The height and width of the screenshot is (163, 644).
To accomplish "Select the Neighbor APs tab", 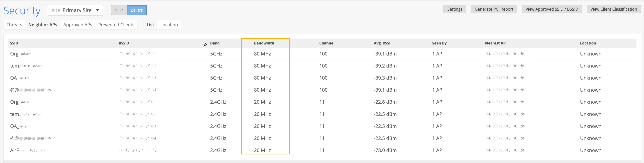I will click(x=43, y=25).
